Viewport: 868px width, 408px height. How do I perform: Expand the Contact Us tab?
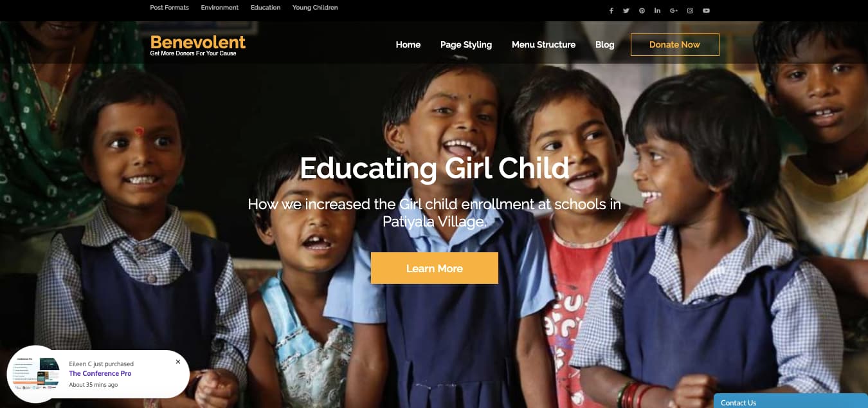pyautogui.click(x=791, y=401)
